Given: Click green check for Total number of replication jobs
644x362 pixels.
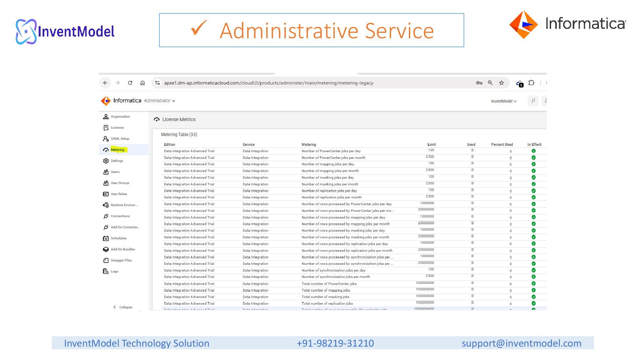Looking at the screenshot, I should 533,303.
